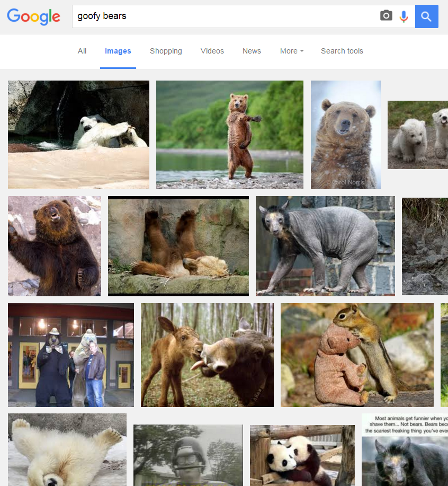Open the News results tab

tap(252, 51)
